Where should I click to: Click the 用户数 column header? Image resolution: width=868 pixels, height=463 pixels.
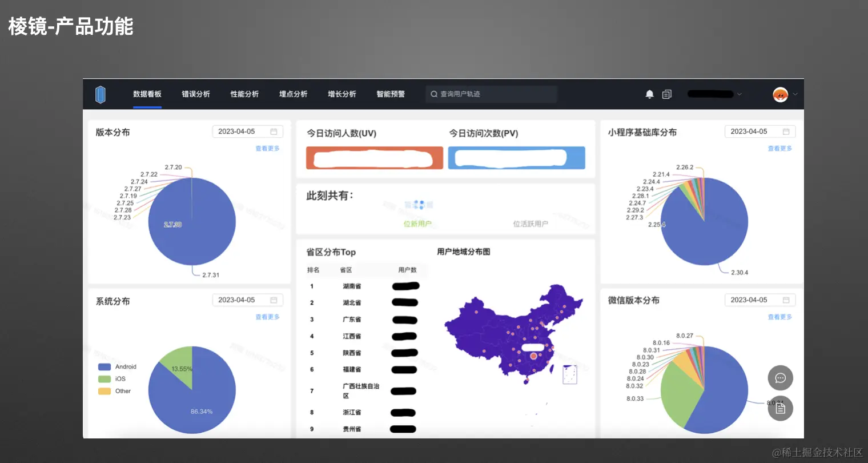click(407, 270)
